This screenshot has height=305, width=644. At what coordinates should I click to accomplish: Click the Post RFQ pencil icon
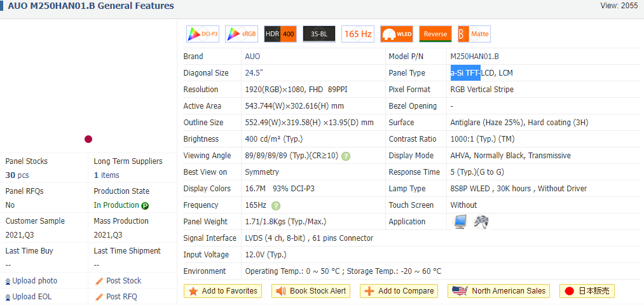coord(99,297)
